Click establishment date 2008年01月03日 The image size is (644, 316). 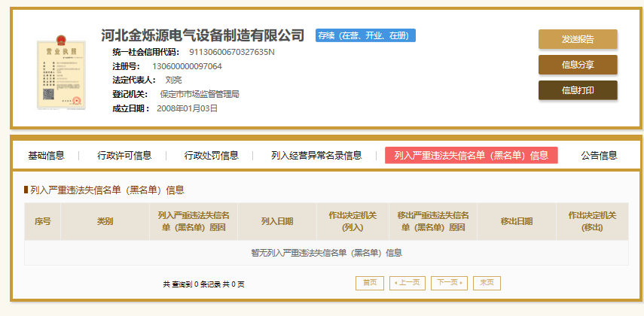(188, 108)
